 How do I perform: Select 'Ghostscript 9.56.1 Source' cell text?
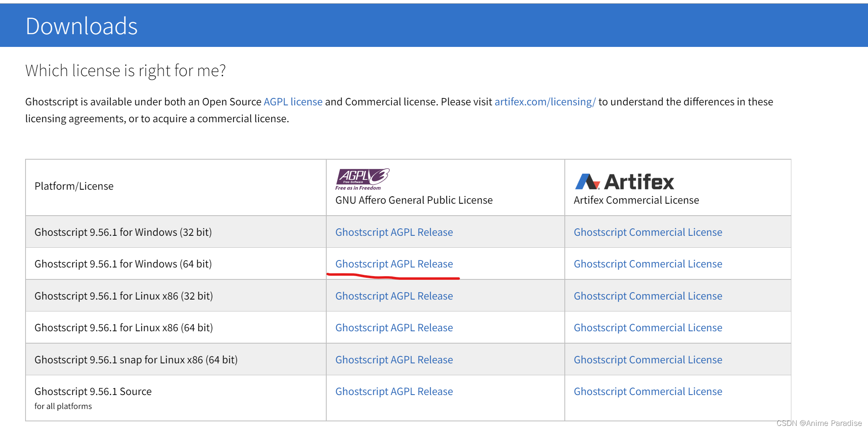pos(93,391)
